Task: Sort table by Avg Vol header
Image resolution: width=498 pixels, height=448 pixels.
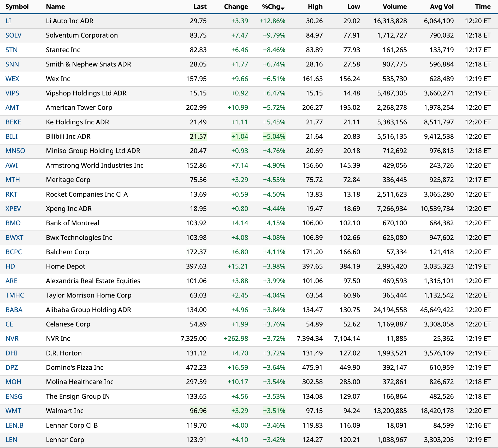Action: point(442,7)
